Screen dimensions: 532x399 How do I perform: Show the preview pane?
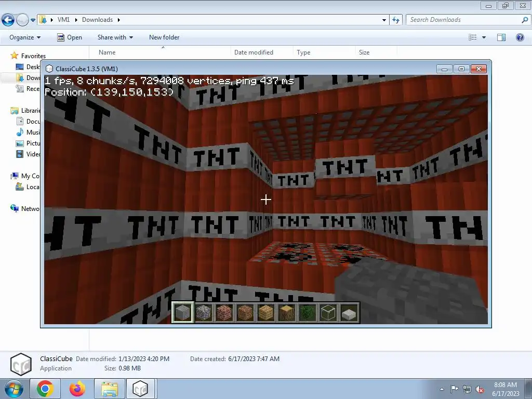501,37
